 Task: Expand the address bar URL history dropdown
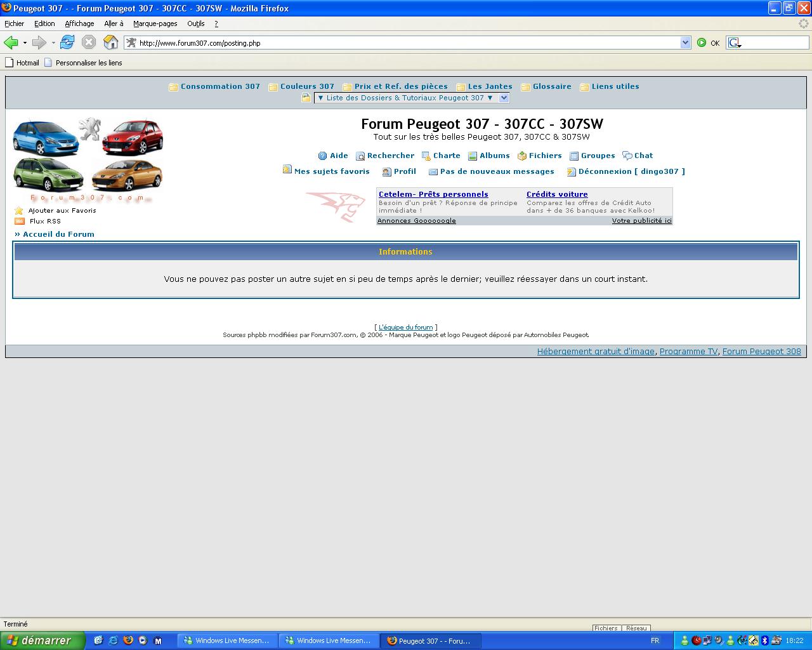[685, 43]
